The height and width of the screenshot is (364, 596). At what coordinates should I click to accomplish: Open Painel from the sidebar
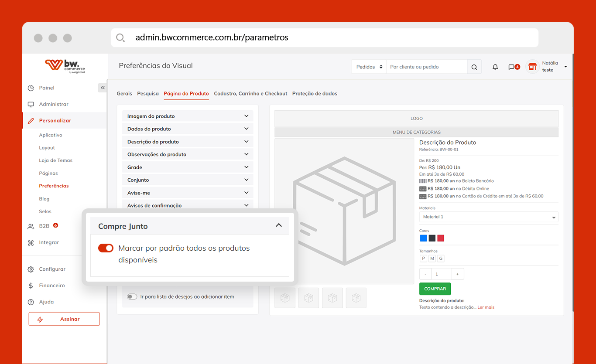[47, 88]
